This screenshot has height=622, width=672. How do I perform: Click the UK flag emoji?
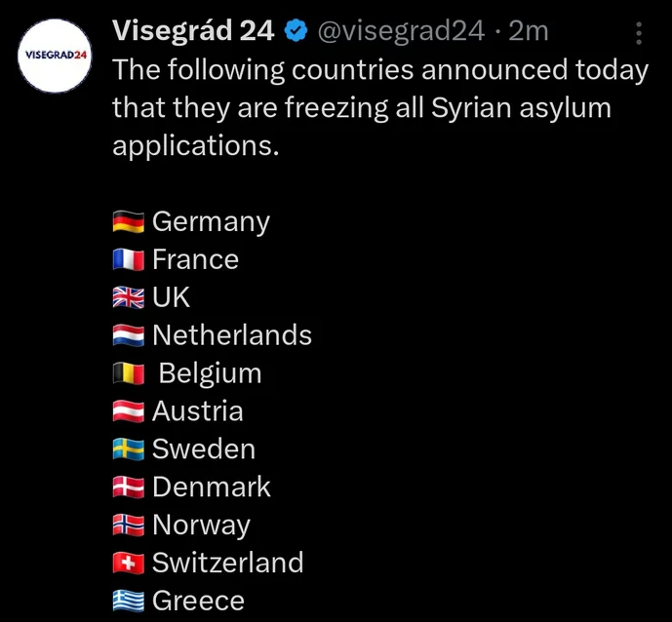(x=129, y=297)
